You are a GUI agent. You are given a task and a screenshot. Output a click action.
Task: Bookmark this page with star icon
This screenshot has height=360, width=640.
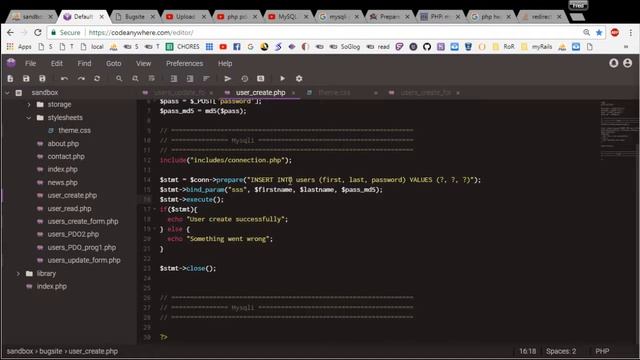tap(599, 32)
